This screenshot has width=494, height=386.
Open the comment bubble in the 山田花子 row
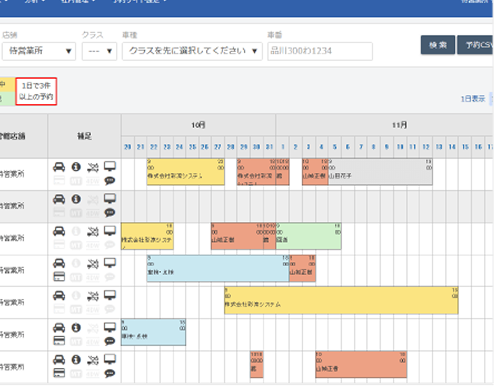tap(110, 181)
